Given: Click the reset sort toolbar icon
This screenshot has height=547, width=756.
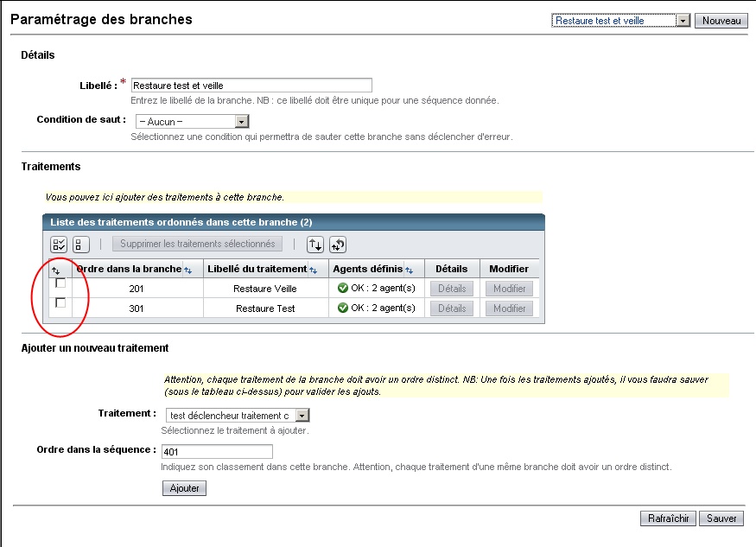Looking at the screenshot, I should [338, 245].
